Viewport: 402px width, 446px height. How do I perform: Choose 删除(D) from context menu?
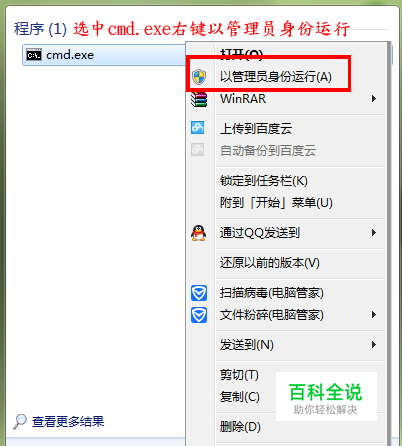point(240,427)
